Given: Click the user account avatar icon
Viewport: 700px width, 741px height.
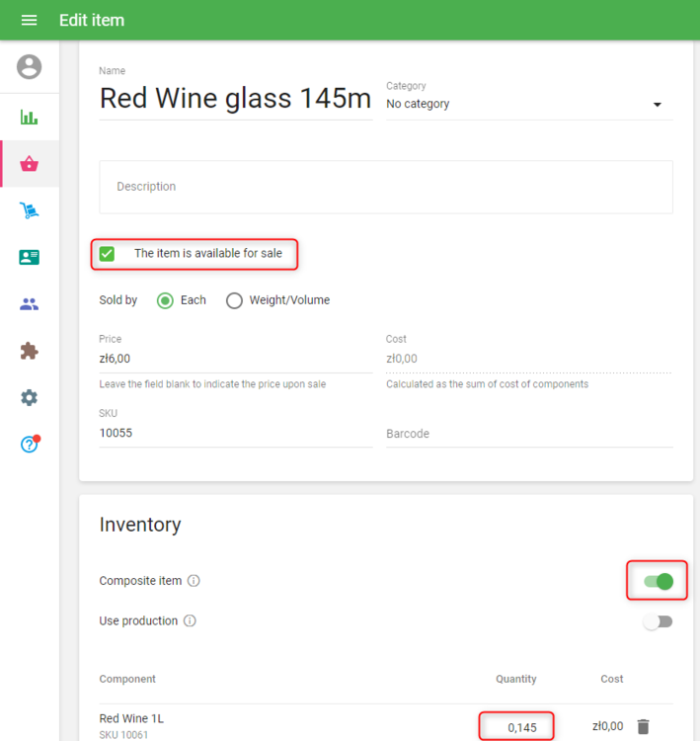Looking at the screenshot, I should pyautogui.click(x=30, y=67).
